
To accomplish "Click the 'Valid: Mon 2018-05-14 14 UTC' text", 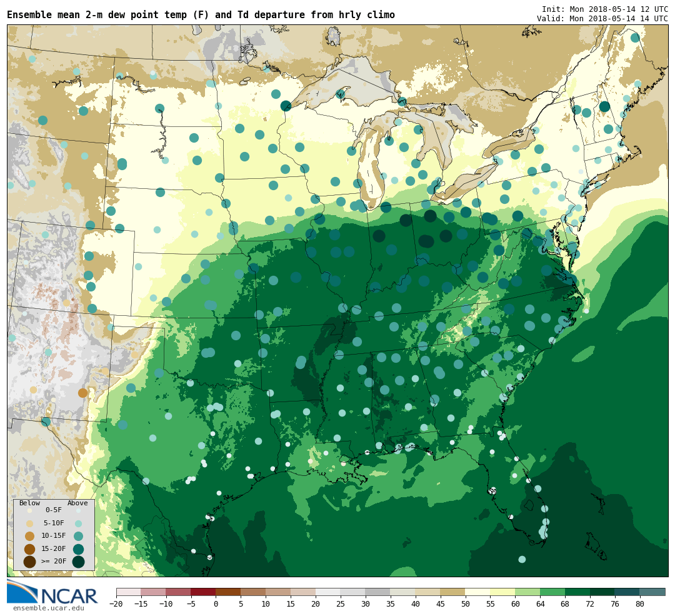I will point(602,19).
